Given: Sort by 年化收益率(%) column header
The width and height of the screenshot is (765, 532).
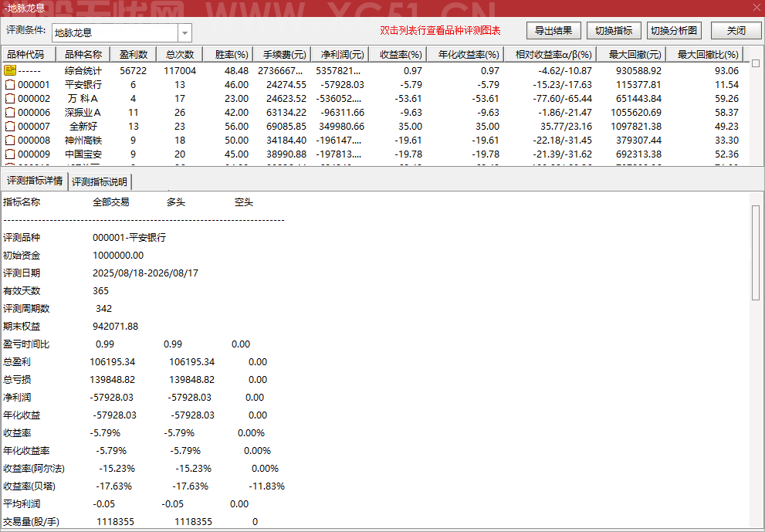Looking at the screenshot, I should (x=465, y=54).
